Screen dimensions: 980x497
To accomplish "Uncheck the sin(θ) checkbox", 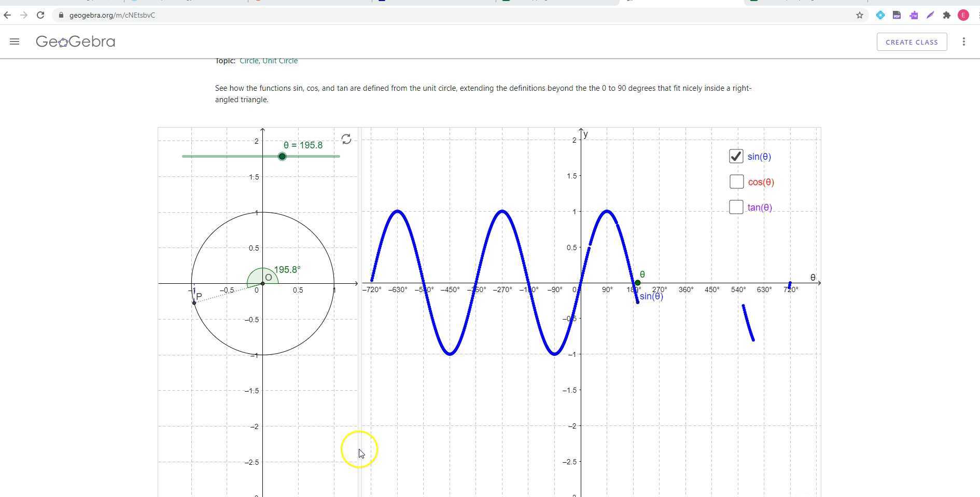I will 736,156.
